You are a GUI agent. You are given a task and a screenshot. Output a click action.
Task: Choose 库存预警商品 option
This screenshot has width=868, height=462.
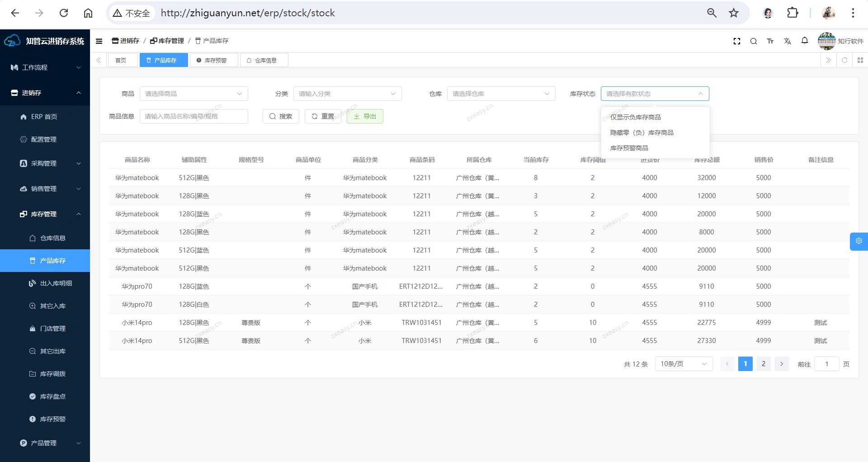point(655,148)
